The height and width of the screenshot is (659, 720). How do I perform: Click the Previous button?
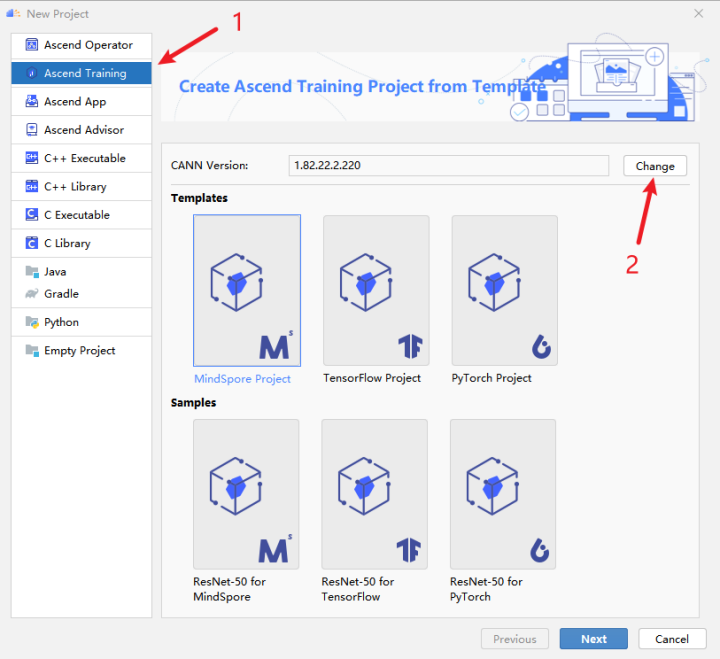(x=515, y=639)
